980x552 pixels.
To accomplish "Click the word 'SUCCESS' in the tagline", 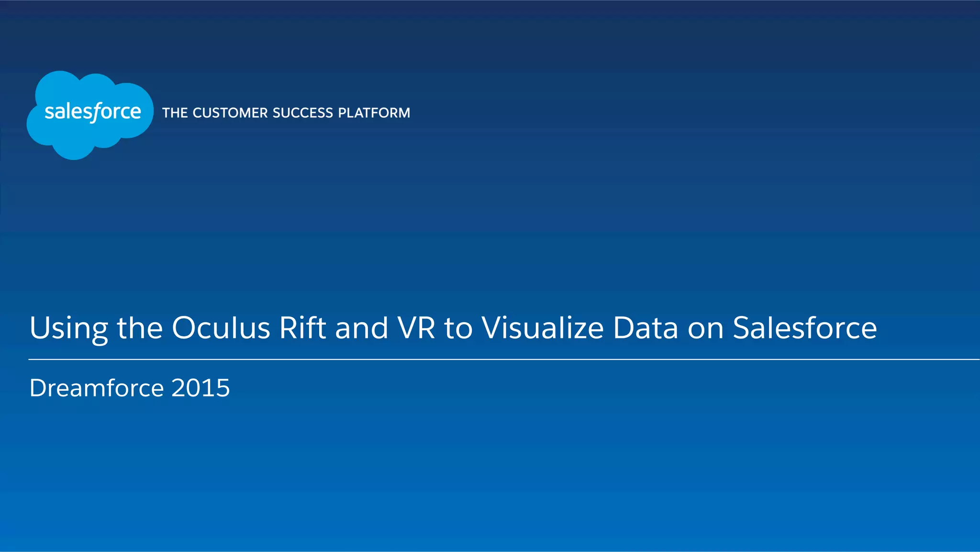I will (x=302, y=113).
